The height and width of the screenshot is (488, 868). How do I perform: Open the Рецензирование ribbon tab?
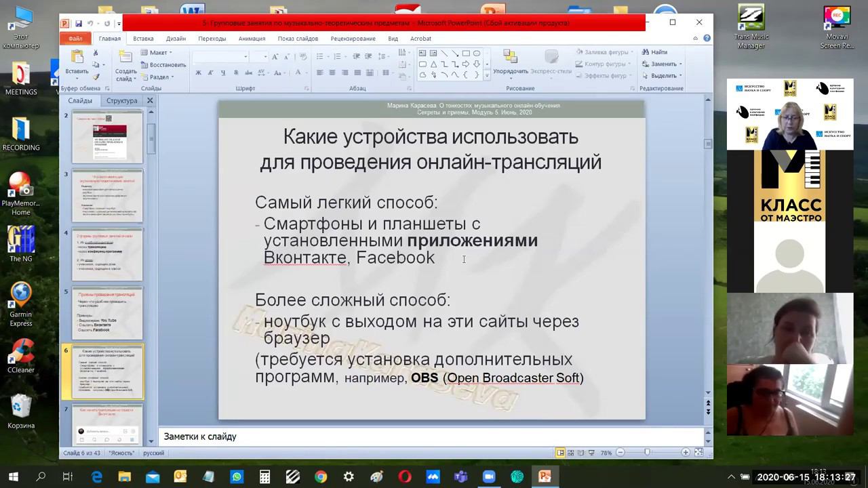pos(353,39)
